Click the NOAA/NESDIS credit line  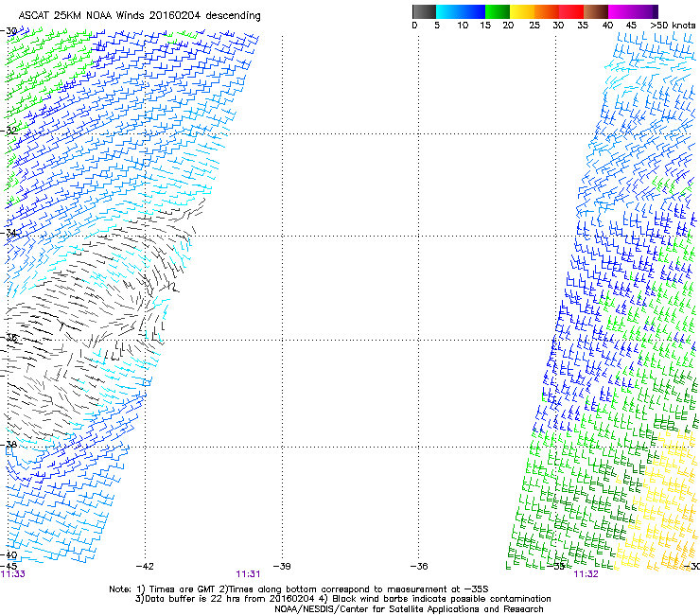[409, 609]
